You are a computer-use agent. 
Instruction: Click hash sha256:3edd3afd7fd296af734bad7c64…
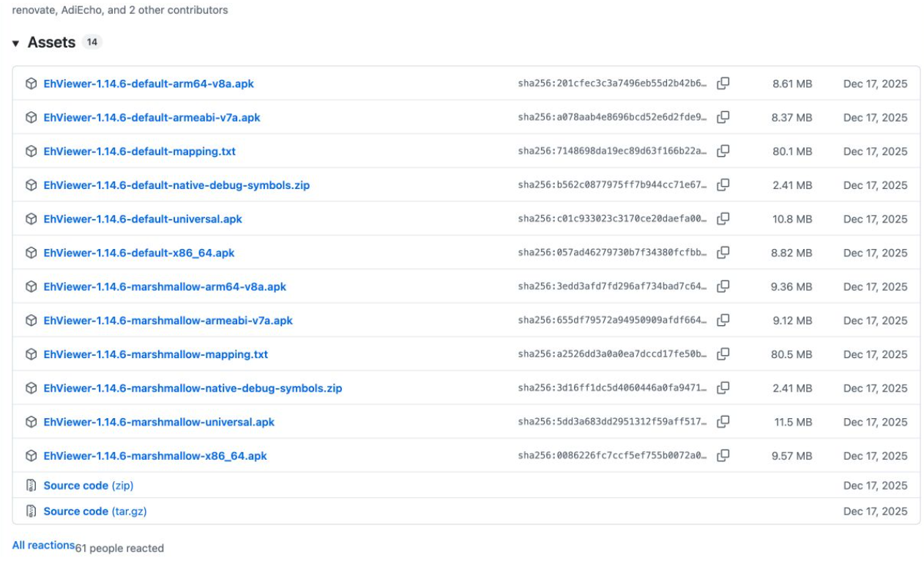click(613, 286)
